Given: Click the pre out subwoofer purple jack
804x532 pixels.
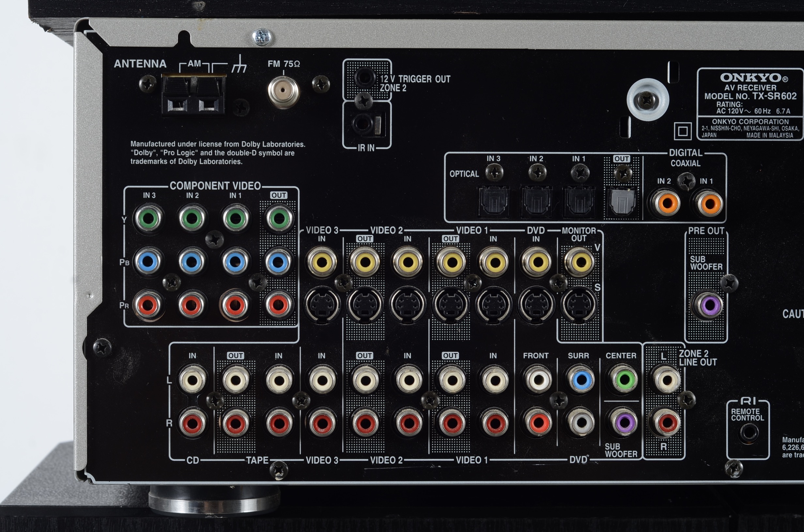Looking at the screenshot, I should [x=710, y=305].
